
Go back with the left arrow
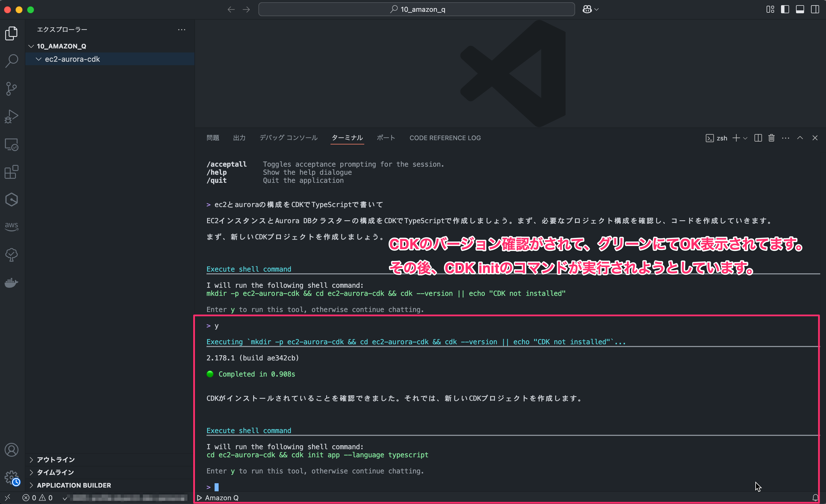click(231, 10)
